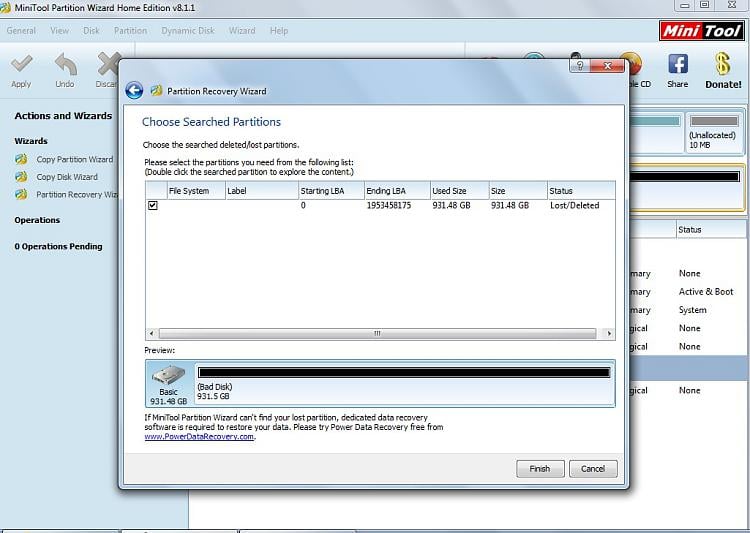This screenshot has height=533, width=750.
Task: Click the Lost/Deleted status cell
Action: coord(574,205)
